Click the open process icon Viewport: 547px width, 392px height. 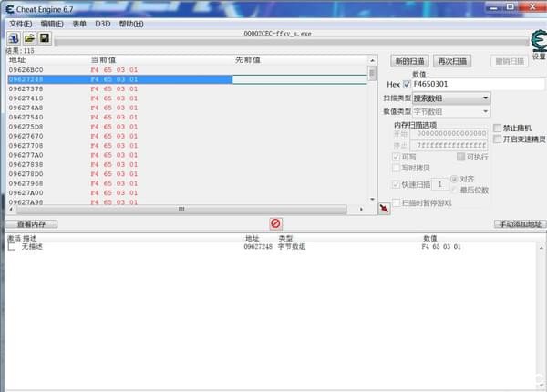pos(14,38)
